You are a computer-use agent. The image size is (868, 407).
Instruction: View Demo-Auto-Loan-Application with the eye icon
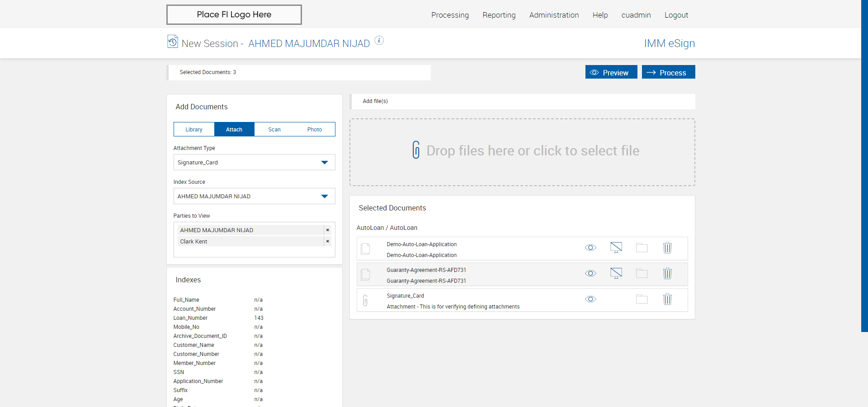point(590,248)
